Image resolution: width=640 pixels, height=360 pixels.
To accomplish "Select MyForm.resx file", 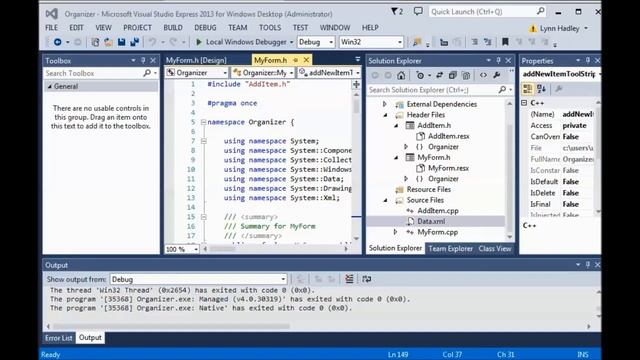I will (x=448, y=168).
